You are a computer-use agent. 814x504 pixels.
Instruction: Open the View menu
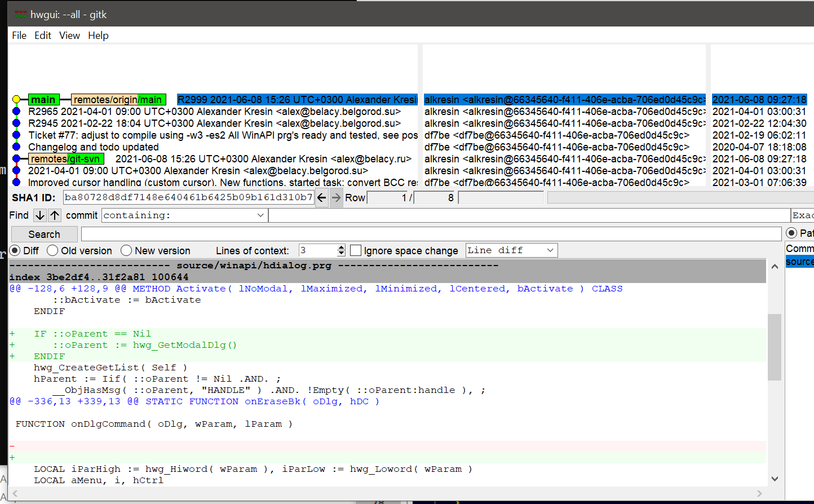(69, 36)
